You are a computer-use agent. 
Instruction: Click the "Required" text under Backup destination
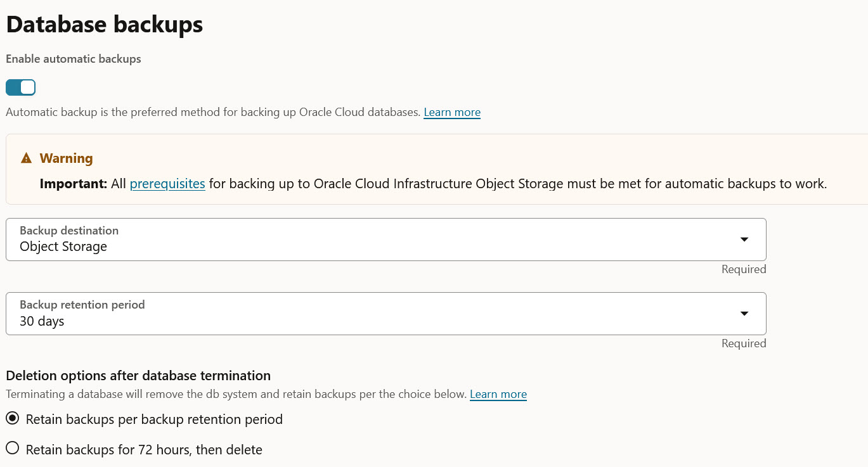pos(743,269)
